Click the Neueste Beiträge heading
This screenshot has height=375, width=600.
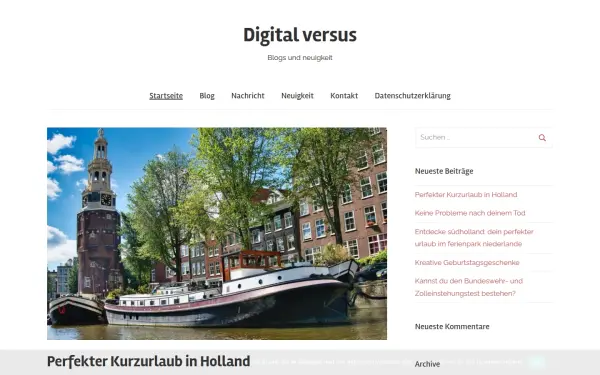[444, 171]
